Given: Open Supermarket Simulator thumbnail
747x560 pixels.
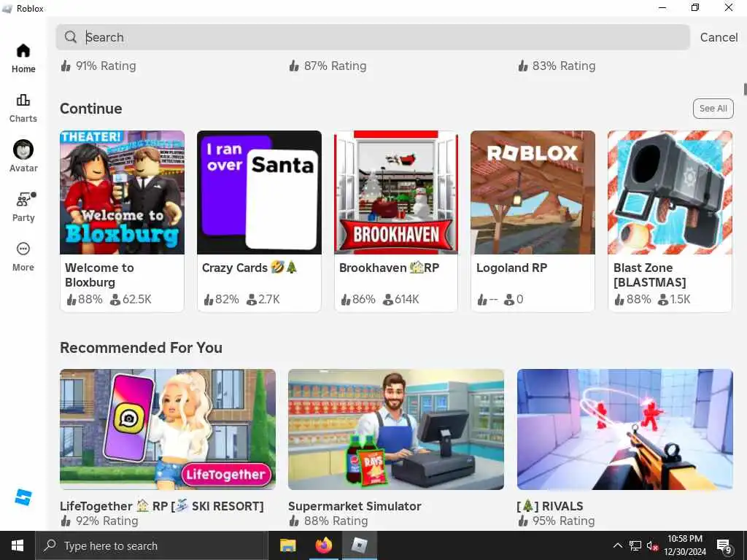Looking at the screenshot, I should pos(396,429).
